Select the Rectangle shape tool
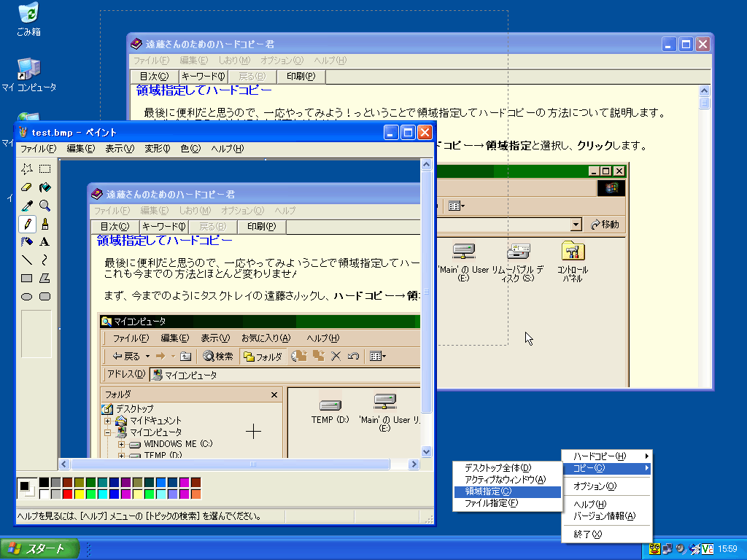747x560 pixels. [27, 278]
